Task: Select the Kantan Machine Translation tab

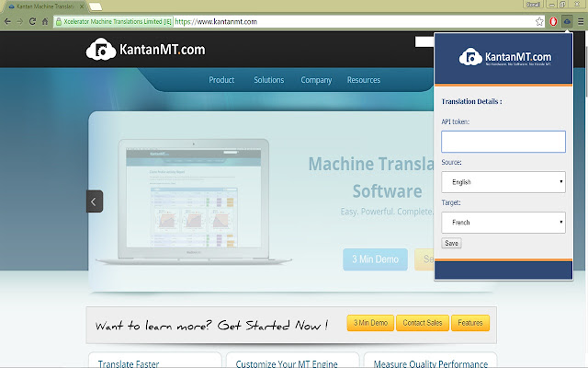Action: [45, 6]
